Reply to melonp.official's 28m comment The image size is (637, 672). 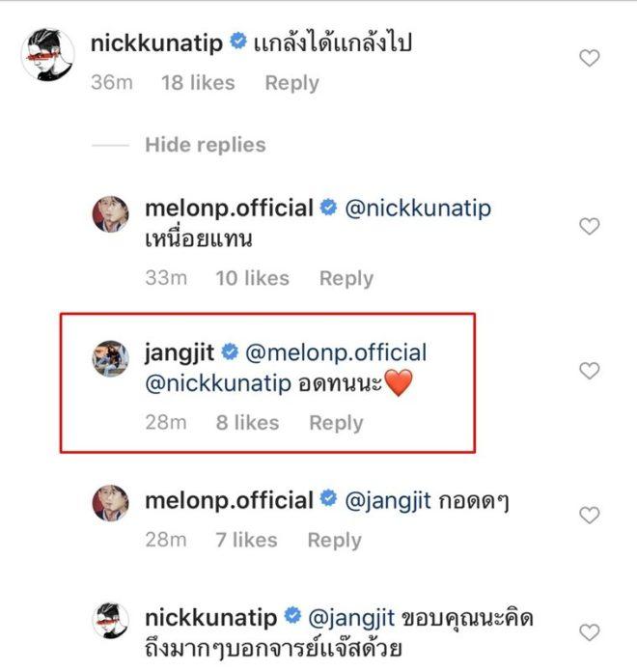333,540
